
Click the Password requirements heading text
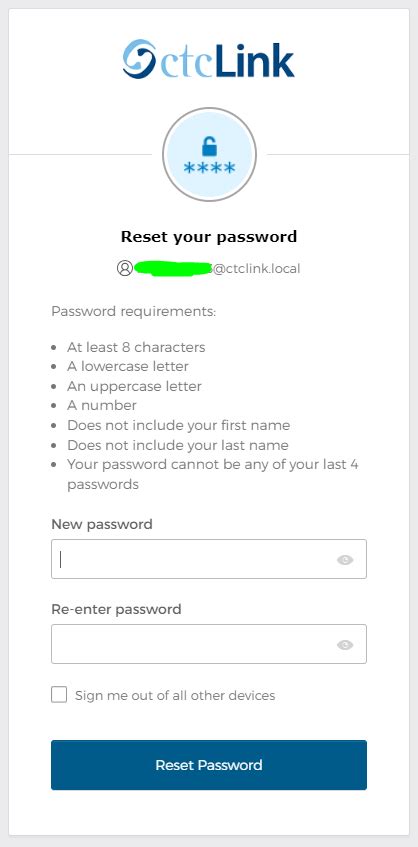click(133, 312)
